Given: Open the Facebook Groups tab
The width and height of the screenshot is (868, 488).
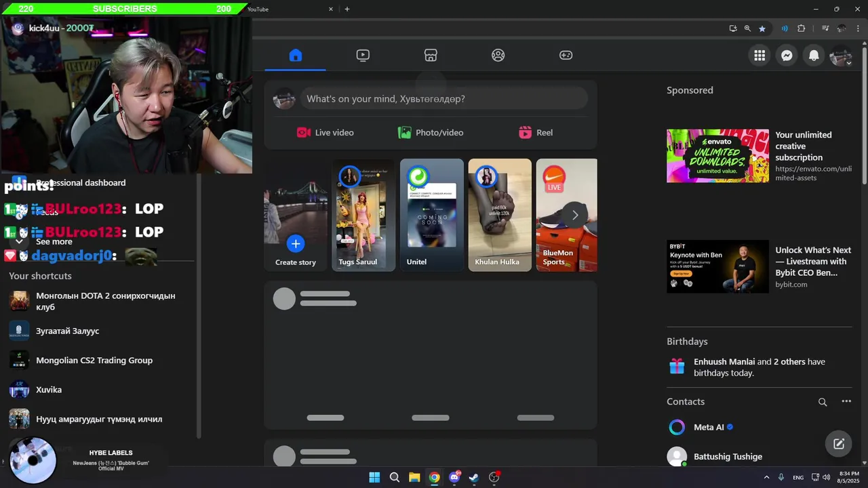Looking at the screenshot, I should click(498, 56).
